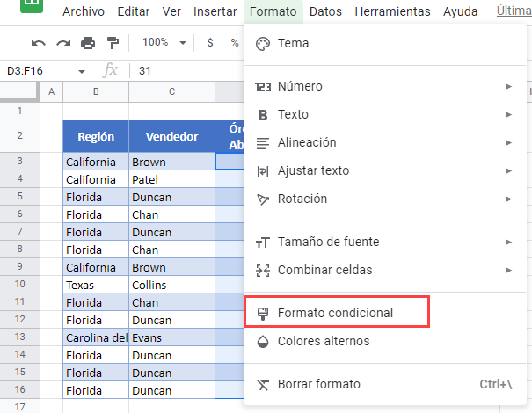
Task: Click Brown cell in row 3
Action: [x=172, y=162]
